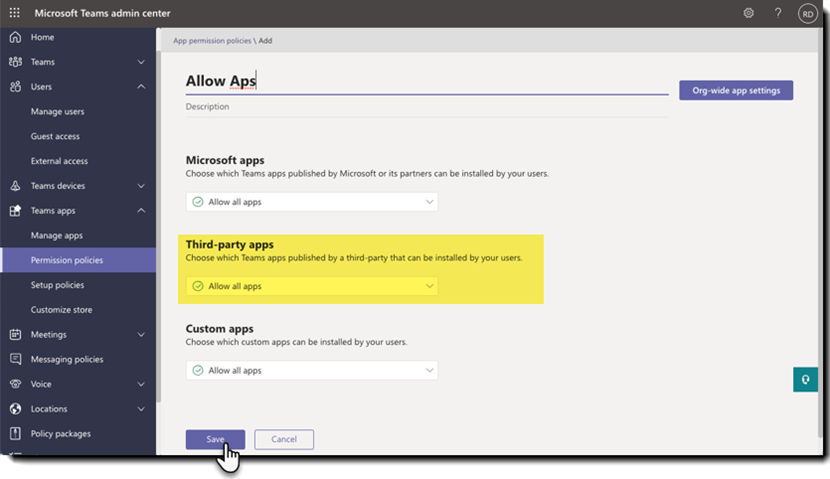Collapse the Teams apps chevron
The image size is (830, 479).
click(x=141, y=210)
